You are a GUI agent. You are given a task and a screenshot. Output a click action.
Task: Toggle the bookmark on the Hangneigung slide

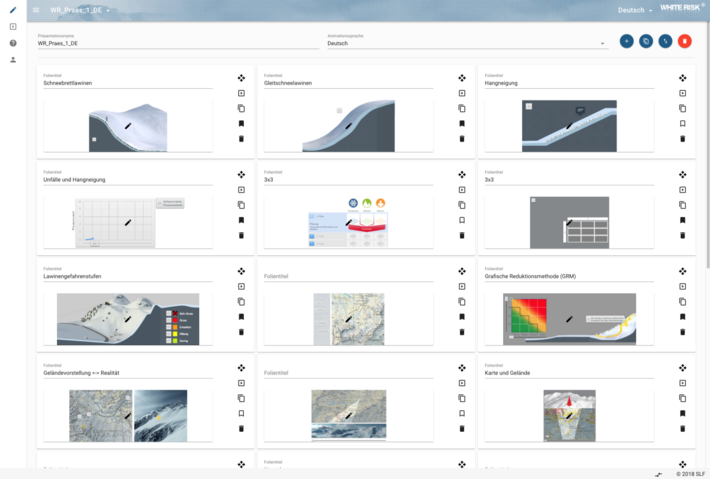coord(682,124)
